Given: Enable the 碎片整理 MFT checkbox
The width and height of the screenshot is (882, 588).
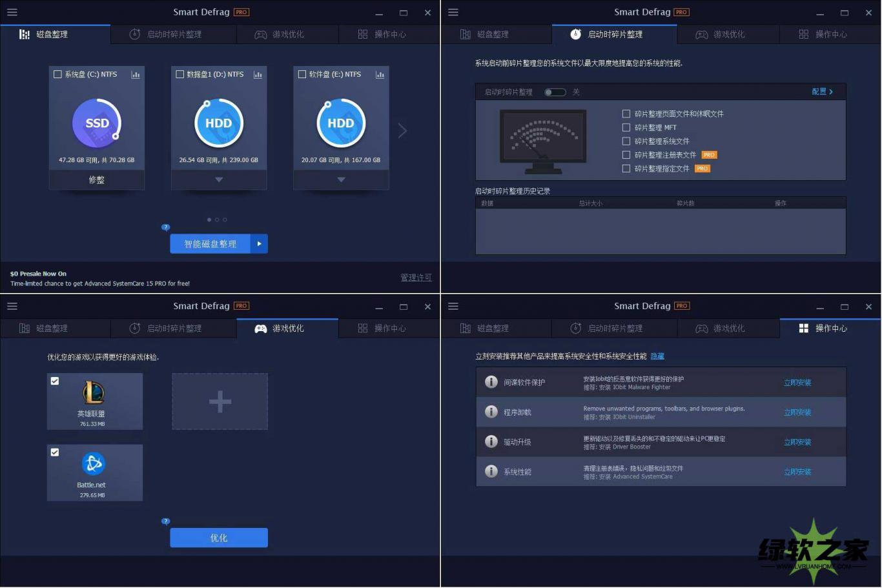Looking at the screenshot, I should [x=626, y=127].
